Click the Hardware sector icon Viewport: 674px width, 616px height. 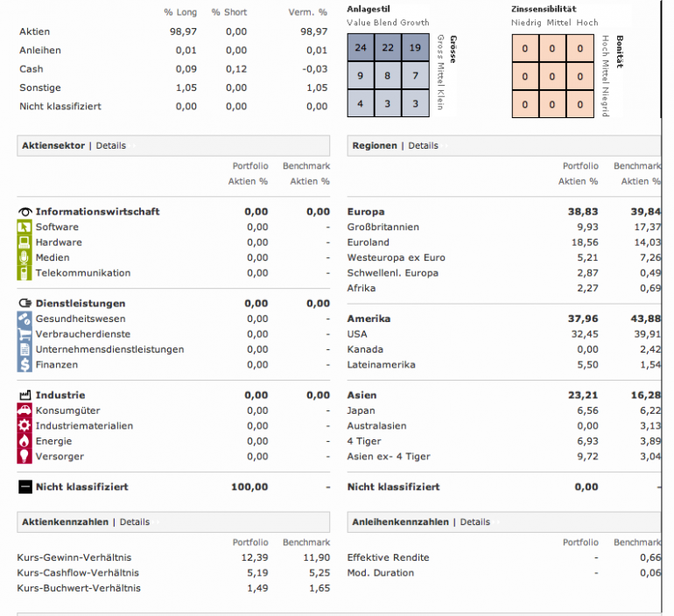click(x=25, y=242)
